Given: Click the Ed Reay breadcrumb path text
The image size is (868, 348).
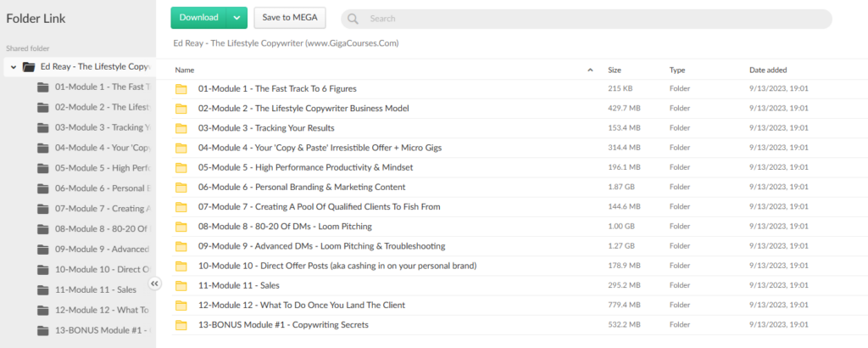Looking at the screenshot, I should click(x=286, y=43).
